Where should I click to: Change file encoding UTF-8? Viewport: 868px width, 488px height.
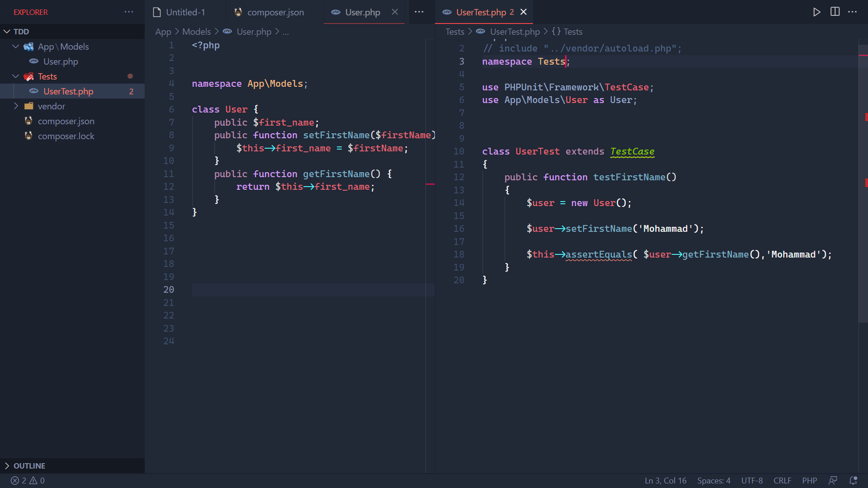pyautogui.click(x=752, y=481)
